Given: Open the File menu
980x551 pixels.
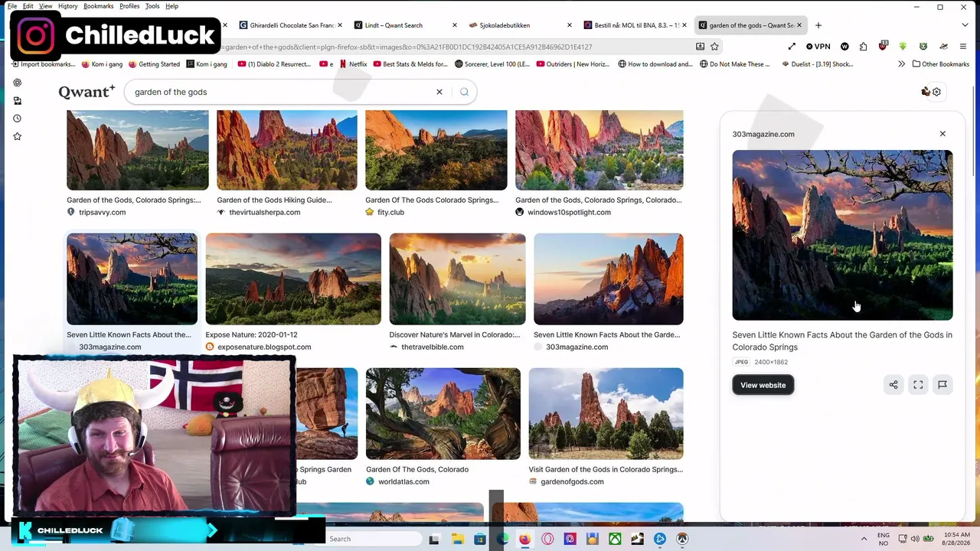Looking at the screenshot, I should click(x=11, y=6).
